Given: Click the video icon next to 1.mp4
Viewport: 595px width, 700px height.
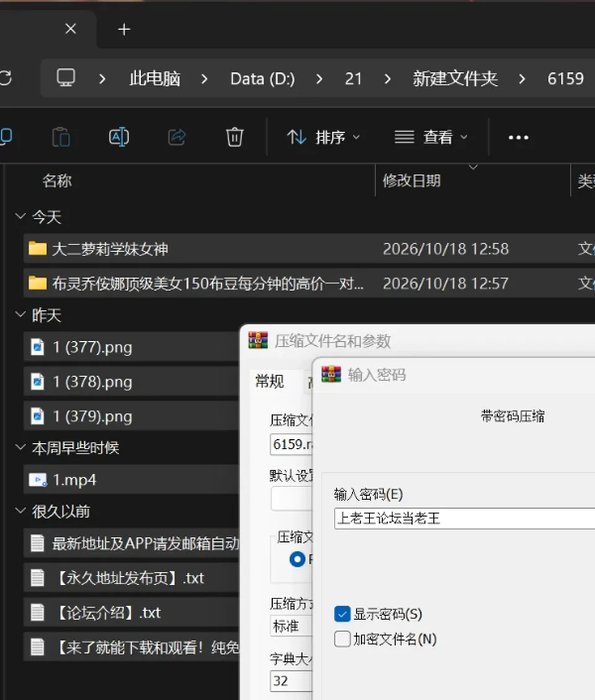Looking at the screenshot, I should pyautogui.click(x=38, y=480).
